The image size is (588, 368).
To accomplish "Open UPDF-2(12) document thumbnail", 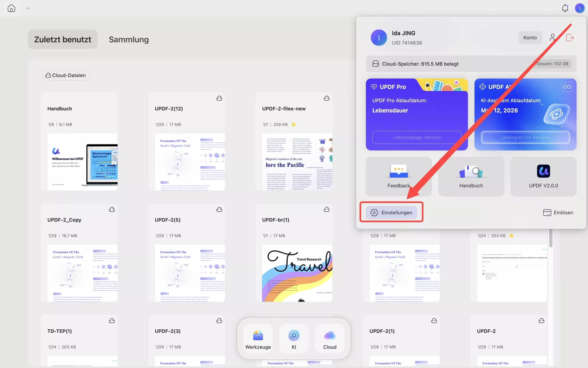I will pos(190,162).
